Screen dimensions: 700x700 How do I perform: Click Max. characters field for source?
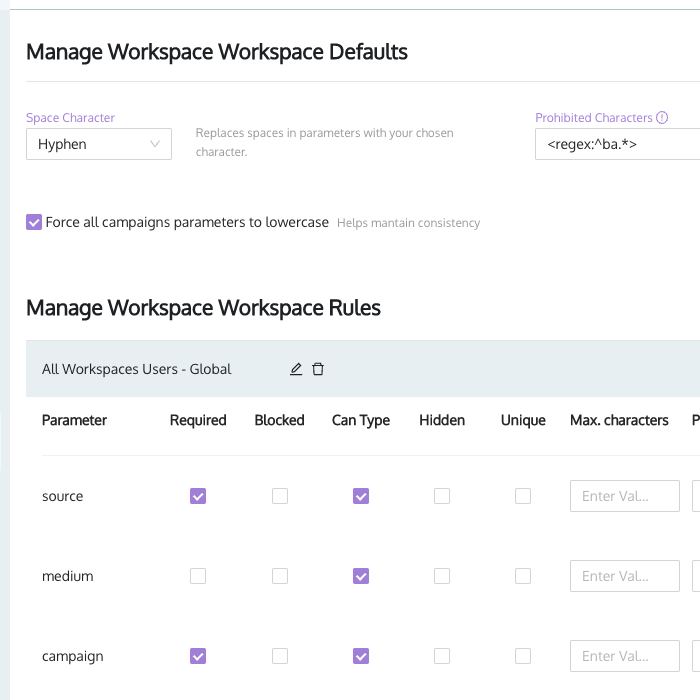tap(625, 496)
